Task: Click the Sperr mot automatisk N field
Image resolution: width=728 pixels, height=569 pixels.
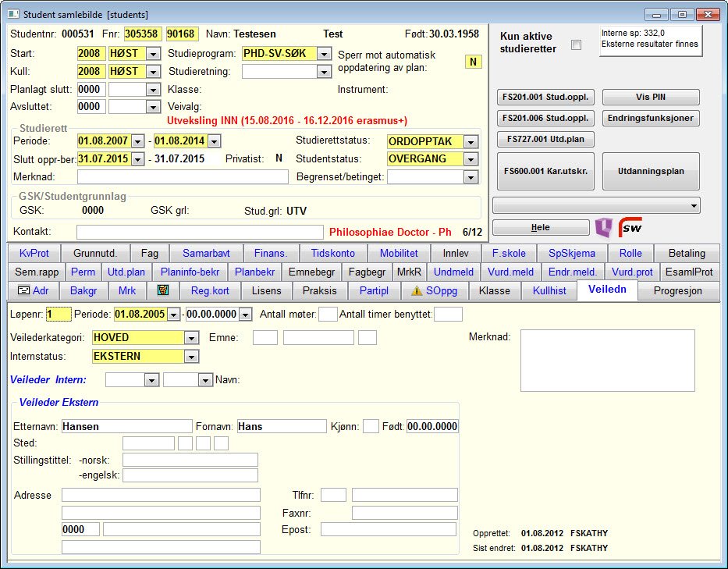Action: click(x=473, y=62)
